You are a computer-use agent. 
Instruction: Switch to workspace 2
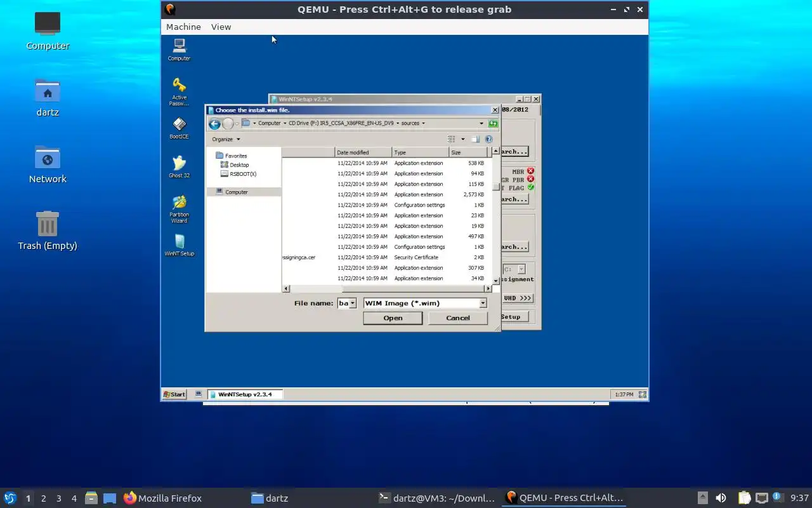pyautogui.click(x=43, y=498)
